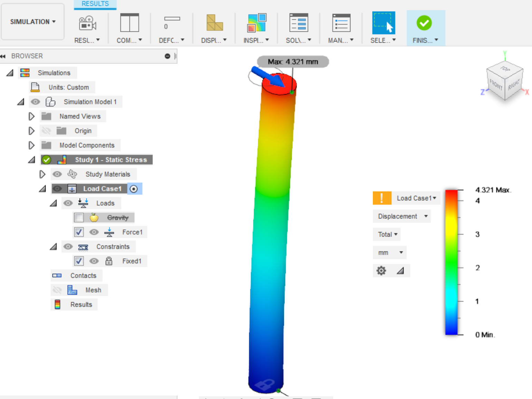The width and height of the screenshot is (532, 399).
Task: Click the Deformation scale icon
Action: 172,23
